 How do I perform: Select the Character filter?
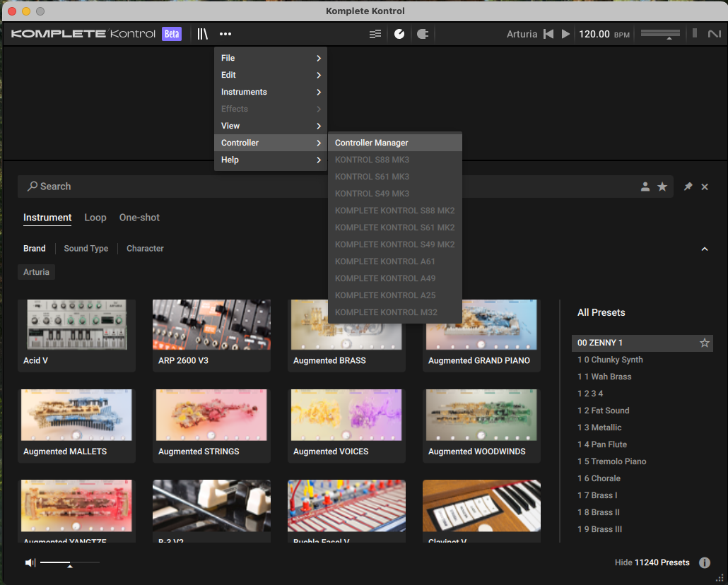[145, 249]
